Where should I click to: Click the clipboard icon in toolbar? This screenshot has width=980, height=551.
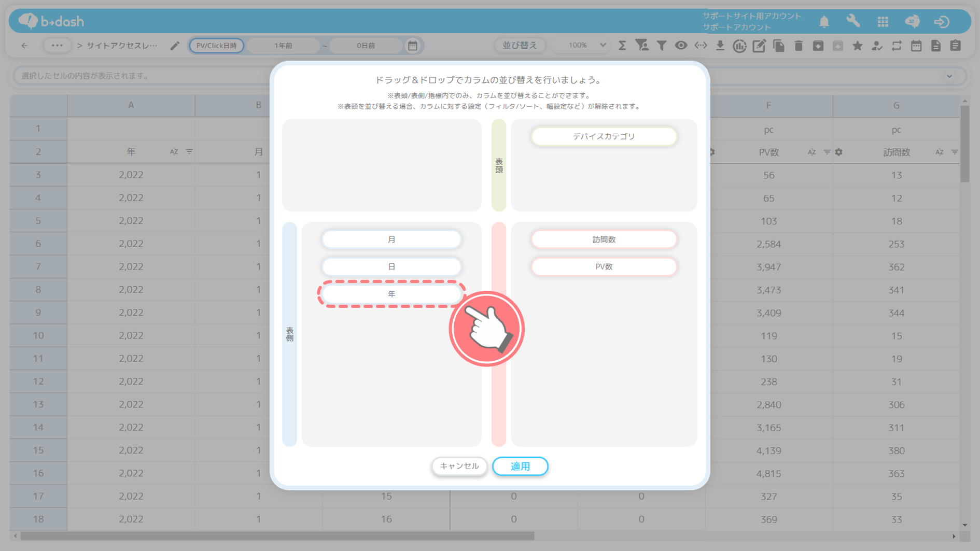[x=956, y=46]
